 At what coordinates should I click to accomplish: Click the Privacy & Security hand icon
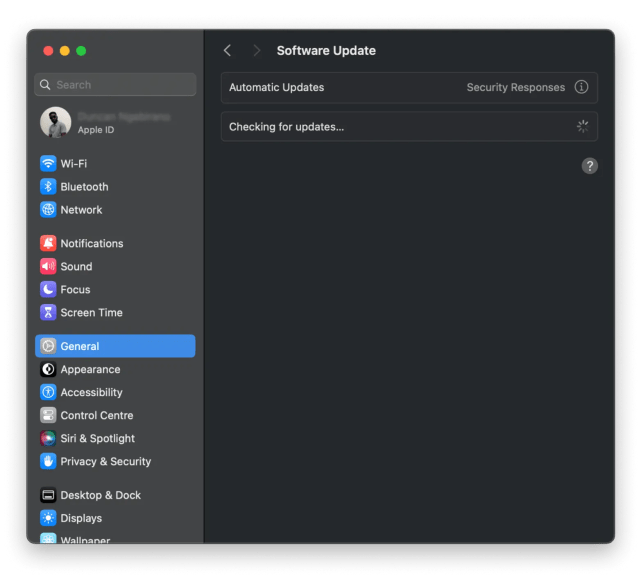click(48, 461)
